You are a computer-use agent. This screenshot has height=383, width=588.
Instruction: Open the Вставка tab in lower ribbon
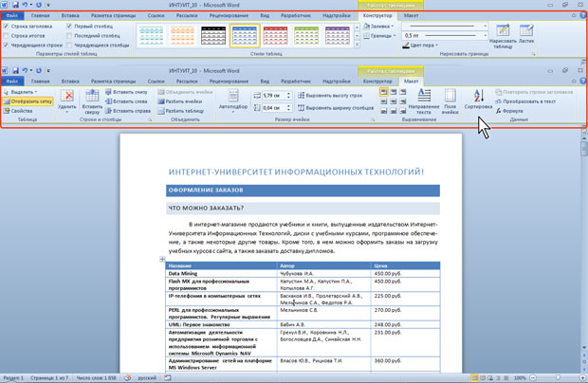[x=69, y=82]
